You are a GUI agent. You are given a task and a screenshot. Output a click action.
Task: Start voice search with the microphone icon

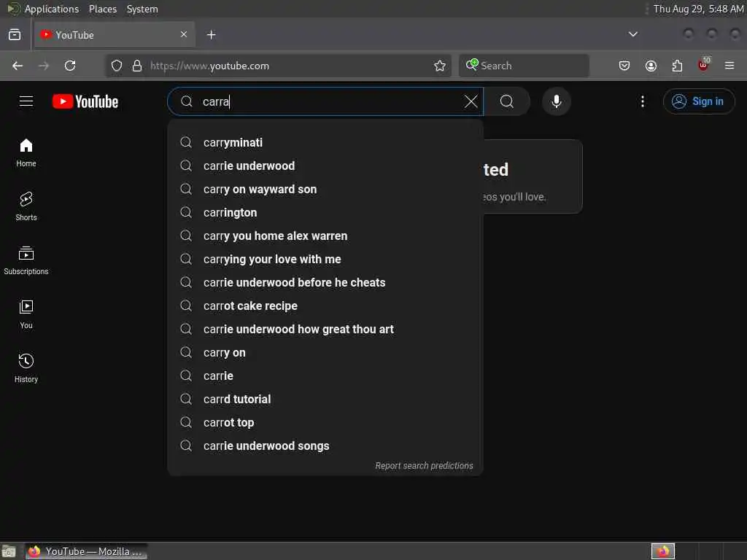coord(556,101)
